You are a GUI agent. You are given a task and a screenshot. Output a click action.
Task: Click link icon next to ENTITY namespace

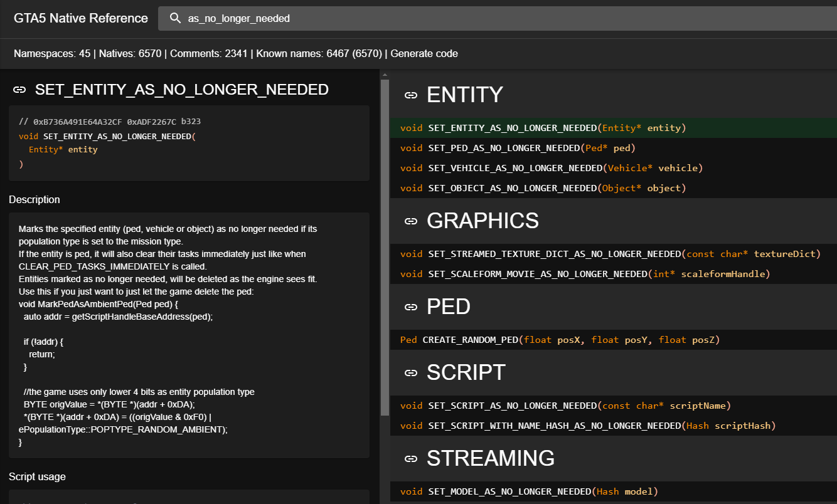(411, 95)
